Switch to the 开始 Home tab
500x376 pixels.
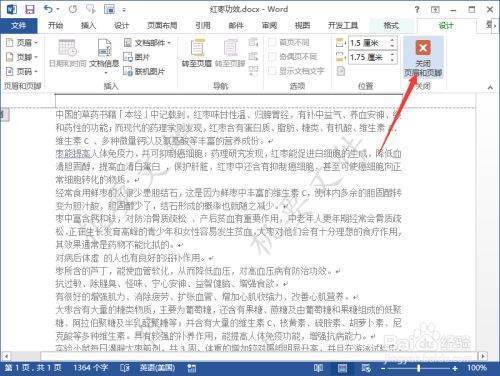point(55,25)
